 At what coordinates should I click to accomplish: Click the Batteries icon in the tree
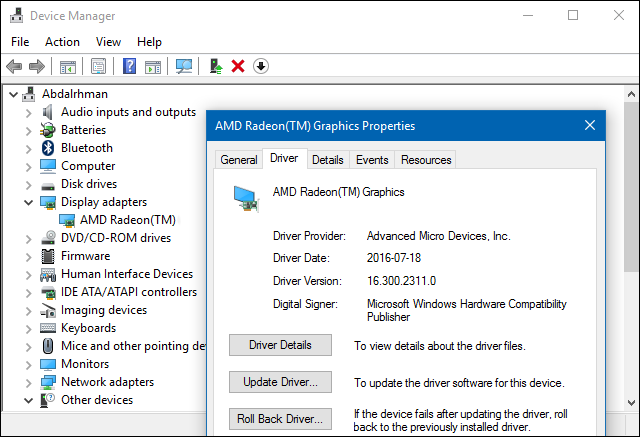[x=48, y=130]
